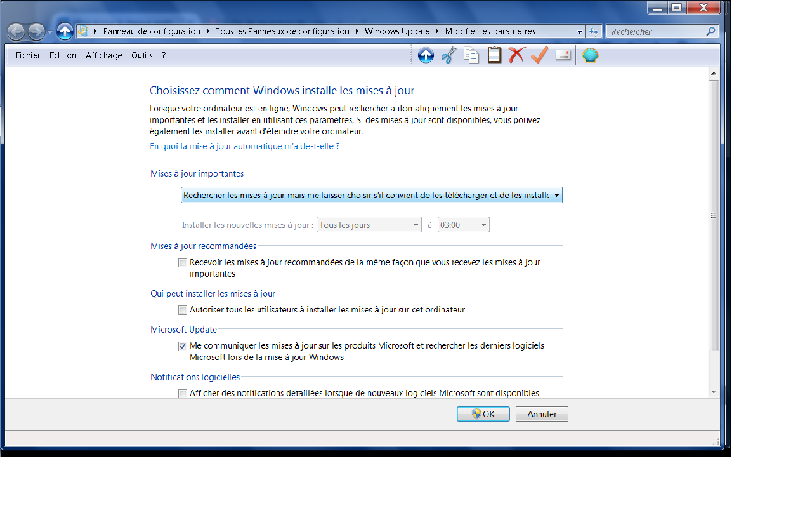Screen dimensions: 812x508
Task: Click the OK button
Action: pyautogui.click(x=483, y=414)
